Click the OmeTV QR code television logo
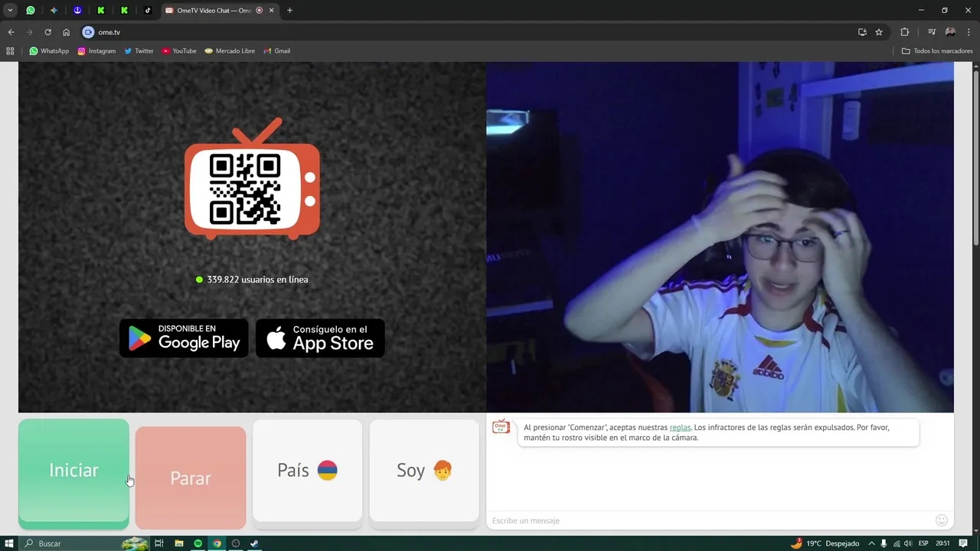 [252, 179]
